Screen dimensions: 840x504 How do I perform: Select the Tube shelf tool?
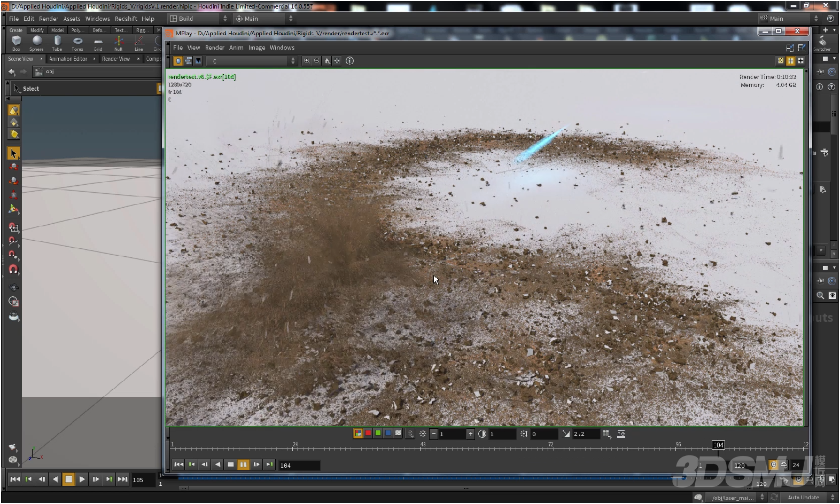point(57,43)
